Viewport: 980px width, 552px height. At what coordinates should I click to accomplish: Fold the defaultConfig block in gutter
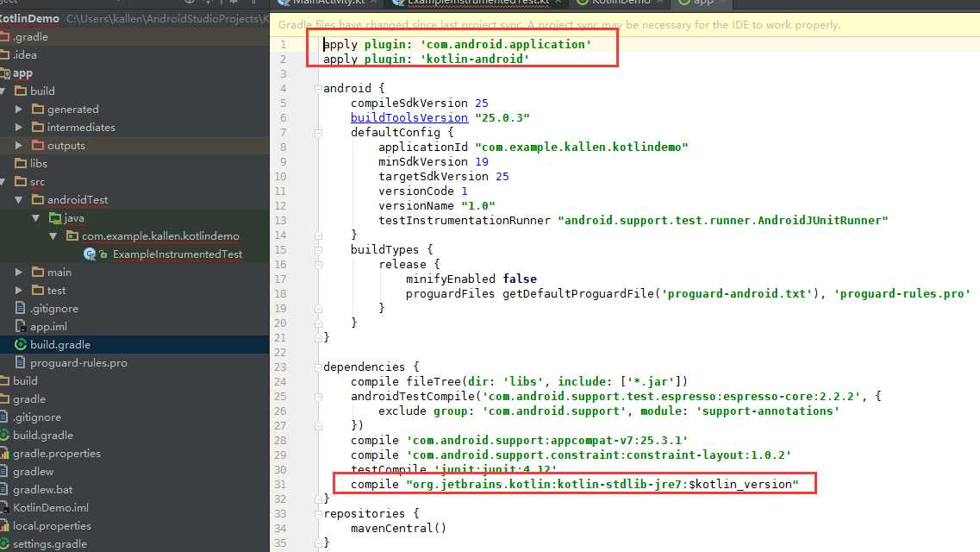click(318, 133)
